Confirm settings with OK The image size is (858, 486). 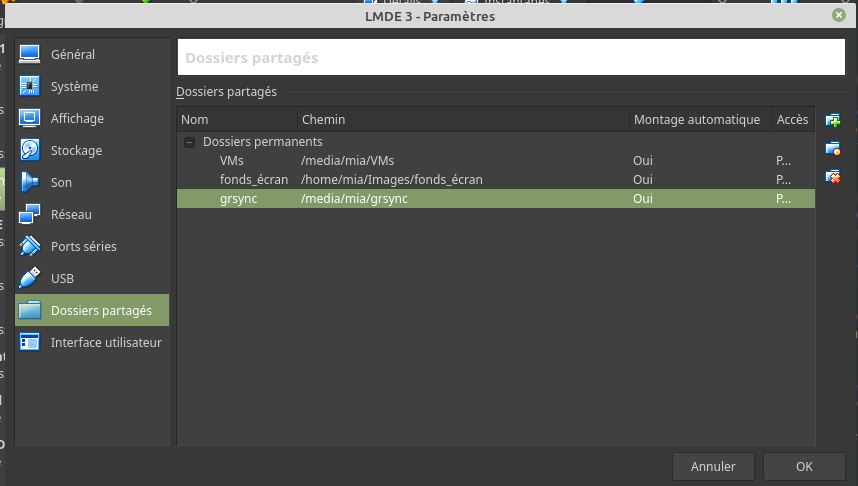pyautogui.click(x=804, y=466)
